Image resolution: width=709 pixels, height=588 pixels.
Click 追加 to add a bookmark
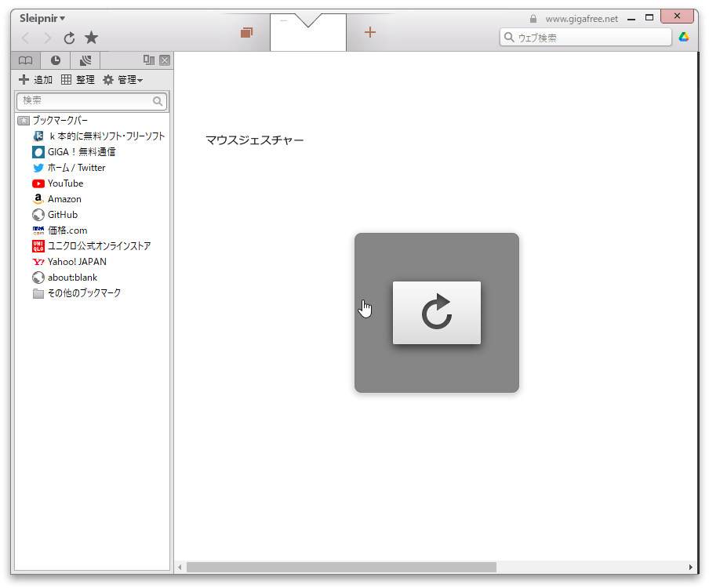36,80
